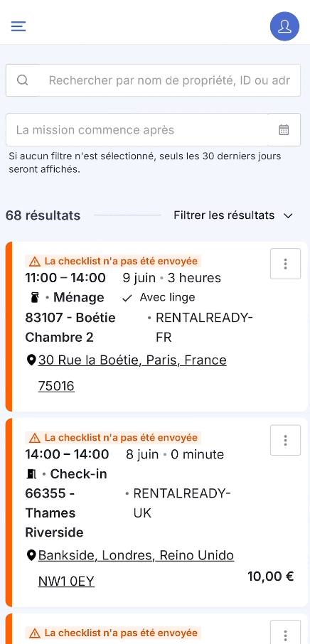The height and width of the screenshot is (644, 310).
Task: Click the La mission commence après field
Action: [x=137, y=130]
